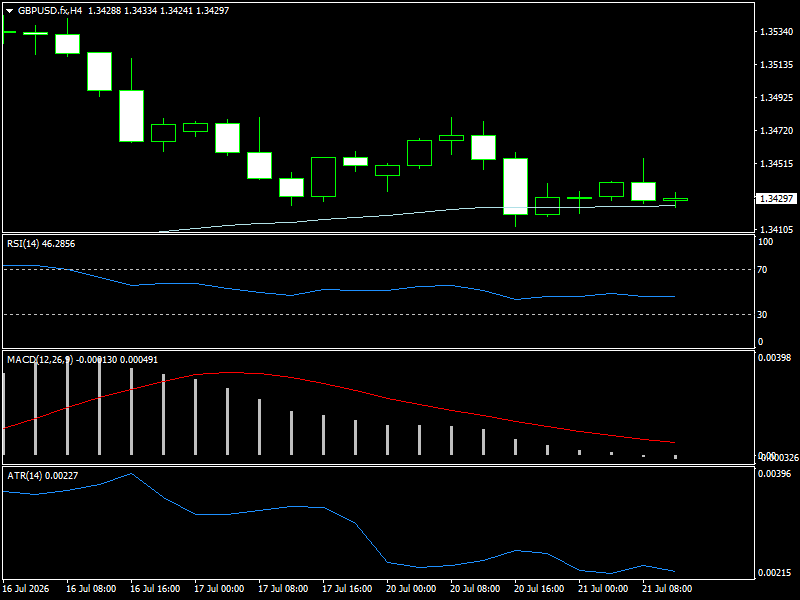The width and height of the screenshot is (800, 600).
Task: Click the RSI 30 level label
Action: coord(762,315)
